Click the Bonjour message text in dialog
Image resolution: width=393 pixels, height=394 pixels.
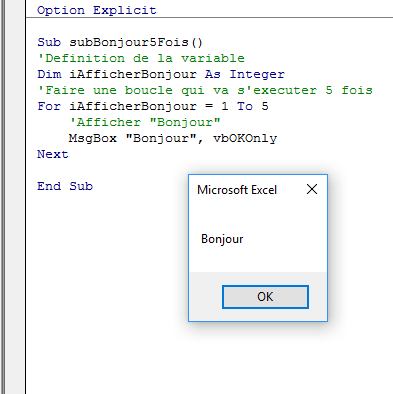(222, 239)
